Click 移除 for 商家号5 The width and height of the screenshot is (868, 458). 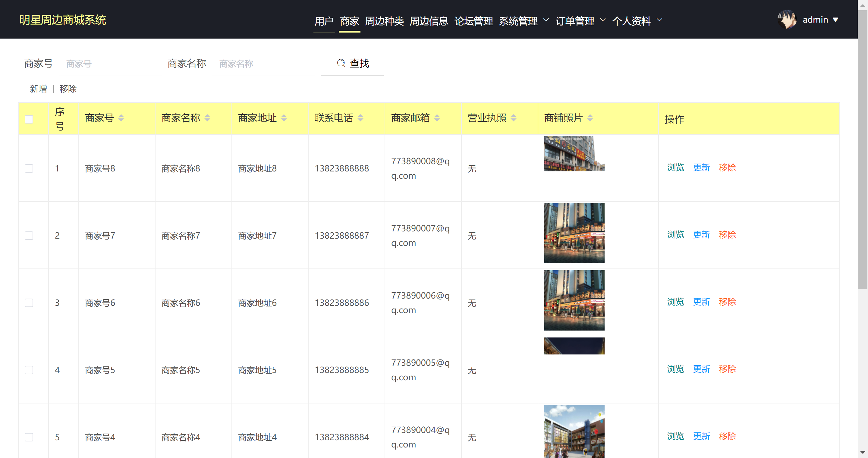(727, 369)
